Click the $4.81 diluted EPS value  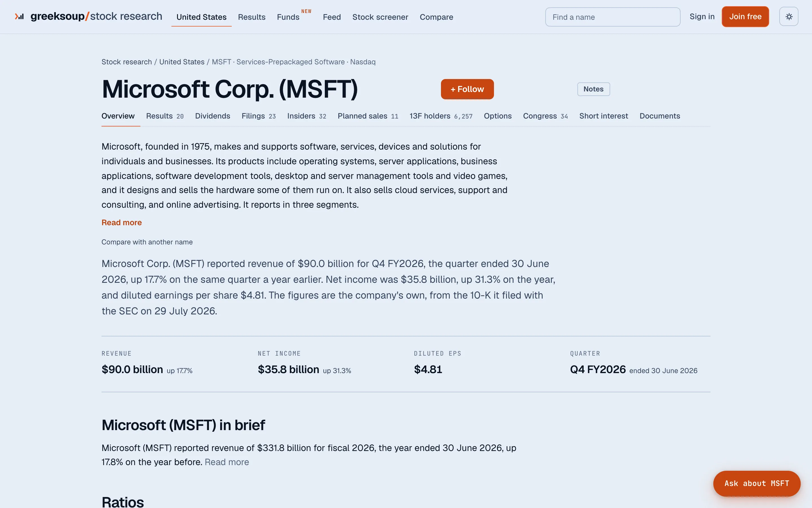click(428, 370)
